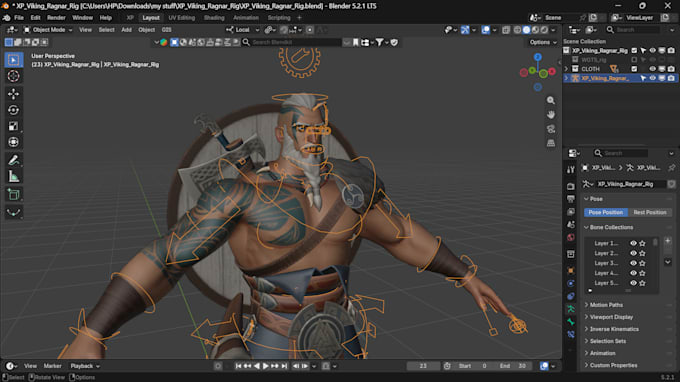This screenshot has height=382, width=680.
Task: Hide Layer 3 bone collection
Action: pyautogui.click(x=633, y=263)
